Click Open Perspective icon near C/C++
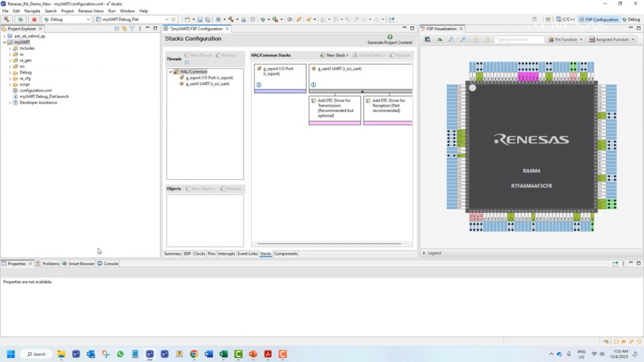This screenshot has width=644, height=362. coord(548,19)
